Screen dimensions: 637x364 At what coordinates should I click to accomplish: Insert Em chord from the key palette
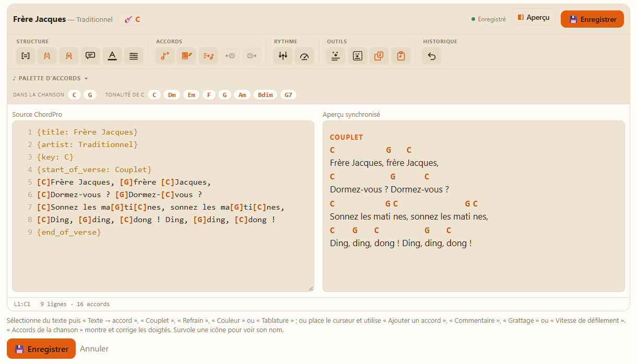pos(192,95)
